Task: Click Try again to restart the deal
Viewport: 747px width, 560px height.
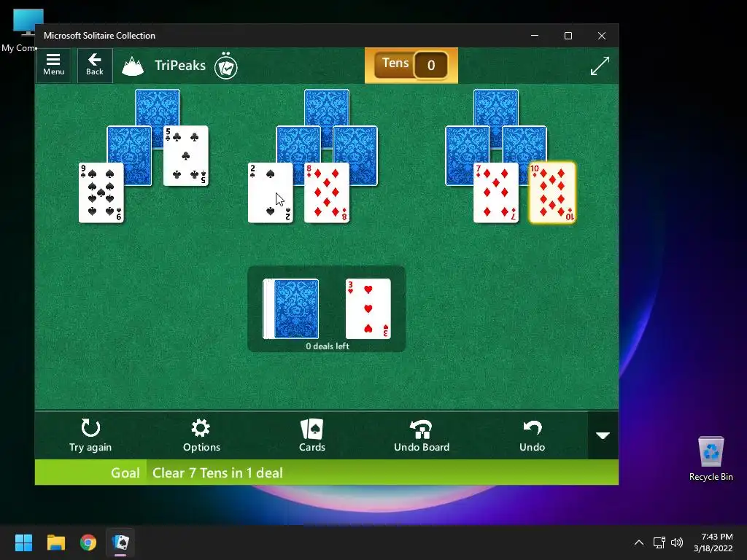Action: 90,435
